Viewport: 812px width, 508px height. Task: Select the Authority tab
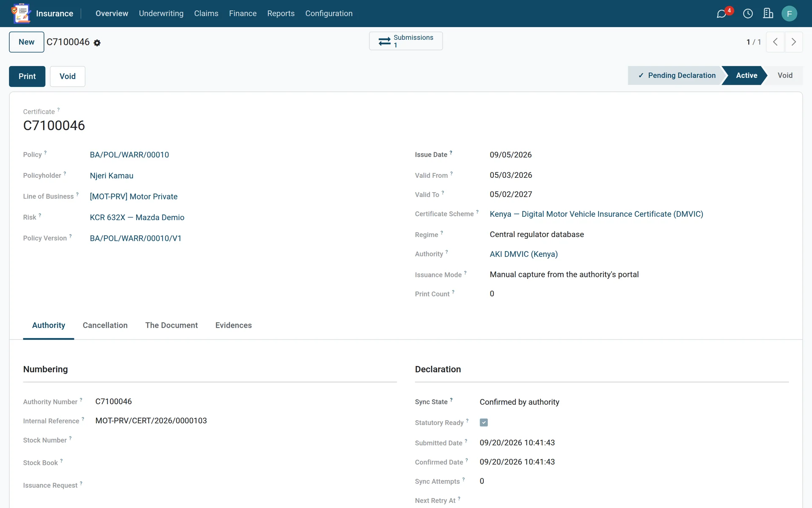tap(49, 325)
